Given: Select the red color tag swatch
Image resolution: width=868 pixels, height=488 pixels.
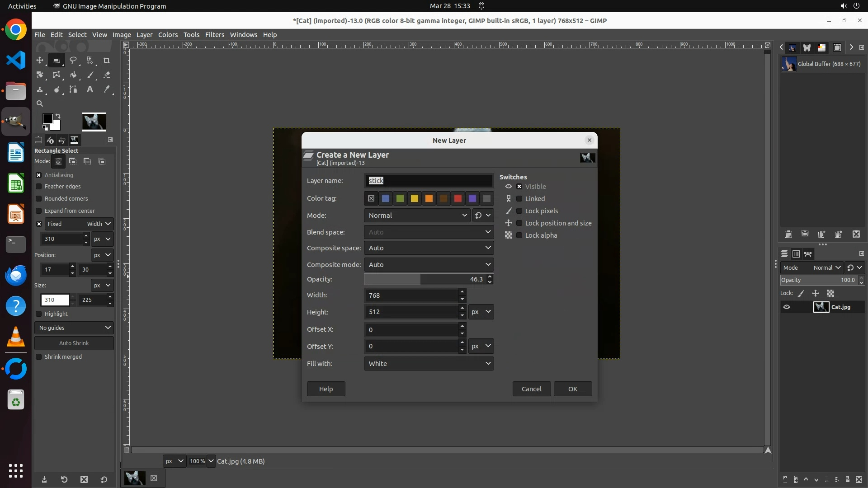Looking at the screenshot, I should (x=458, y=198).
